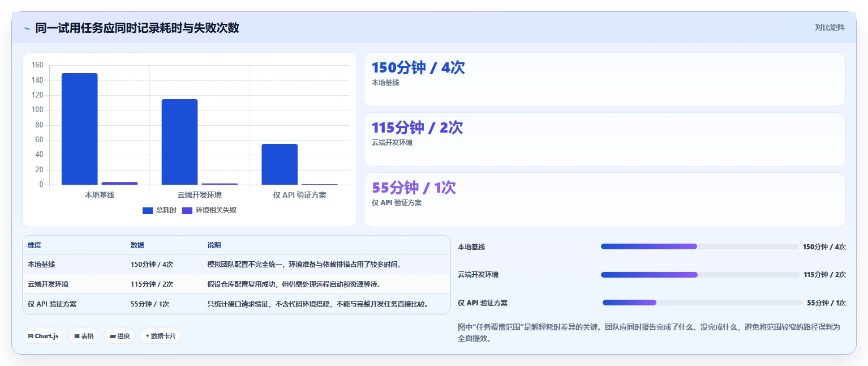Select the 150分钟 / 4次 data card
Image resolution: width=868 pixels, height=366 pixels.
click(x=604, y=79)
